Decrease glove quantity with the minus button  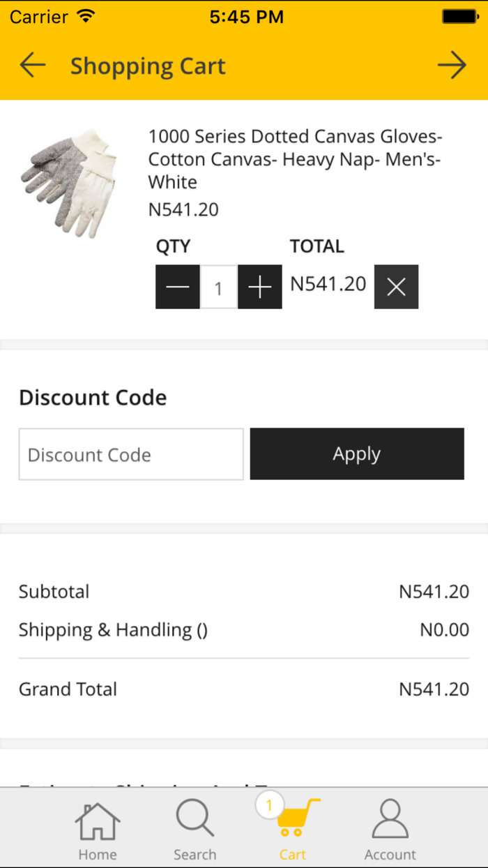coord(177,287)
